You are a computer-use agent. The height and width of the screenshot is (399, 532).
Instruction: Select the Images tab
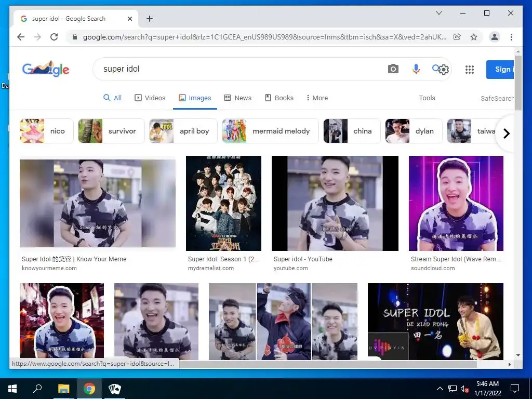tap(195, 98)
